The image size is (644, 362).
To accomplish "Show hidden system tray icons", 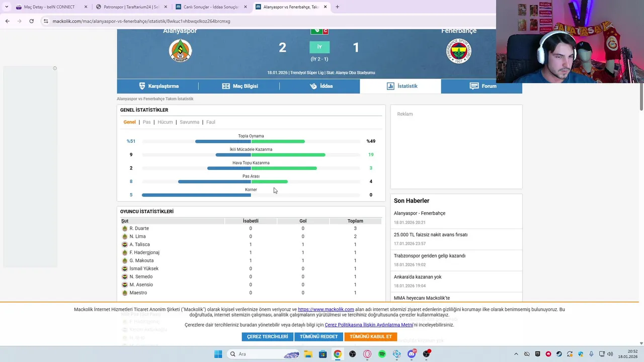I will pyautogui.click(x=516, y=354).
